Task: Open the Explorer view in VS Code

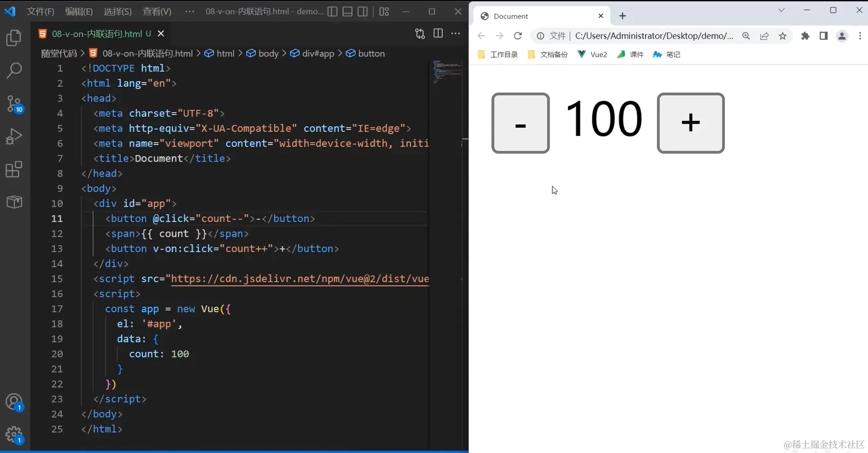Action: tap(14, 38)
